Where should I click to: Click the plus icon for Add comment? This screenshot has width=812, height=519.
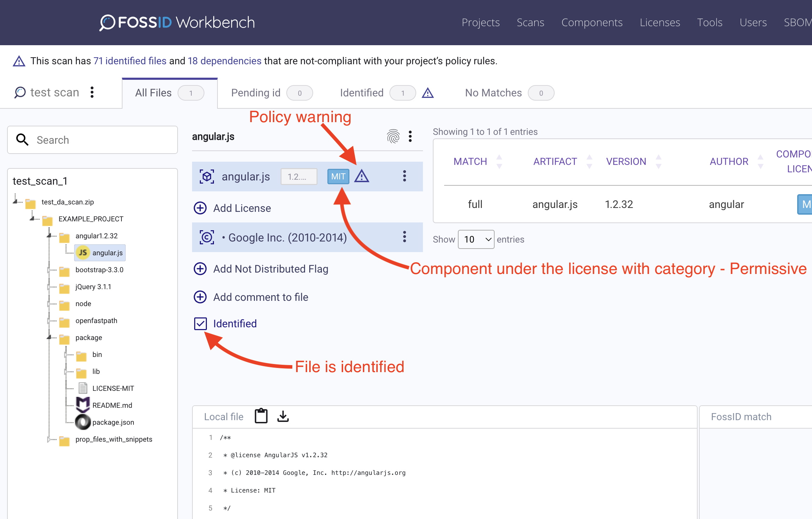click(x=200, y=297)
